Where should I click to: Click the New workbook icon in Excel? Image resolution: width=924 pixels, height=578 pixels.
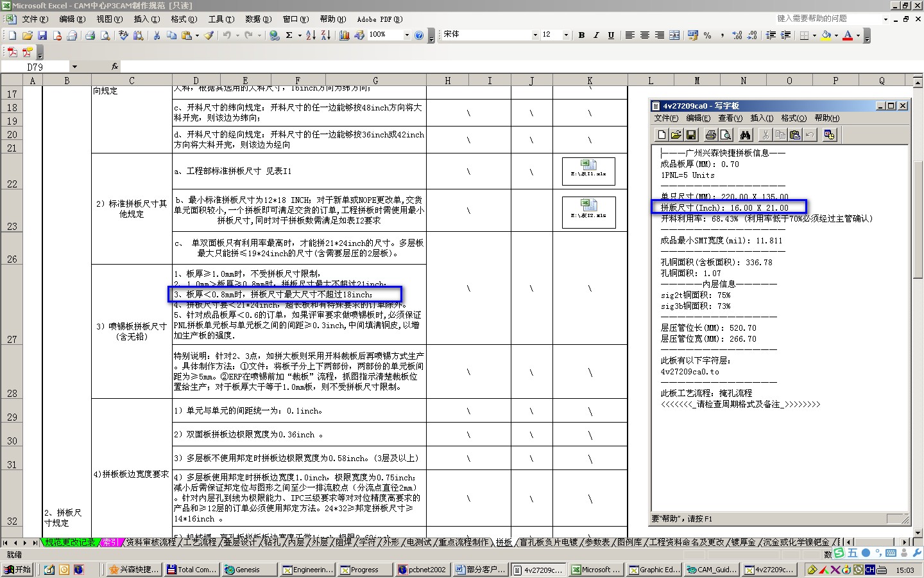pyautogui.click(x=12, y=35)
